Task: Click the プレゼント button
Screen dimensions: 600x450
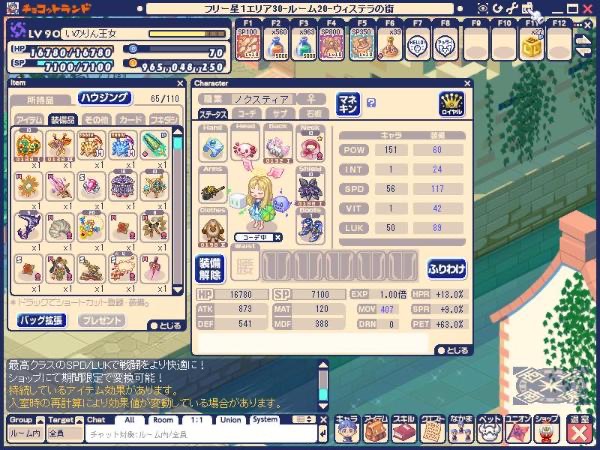Action: click(x=101, y=320)
